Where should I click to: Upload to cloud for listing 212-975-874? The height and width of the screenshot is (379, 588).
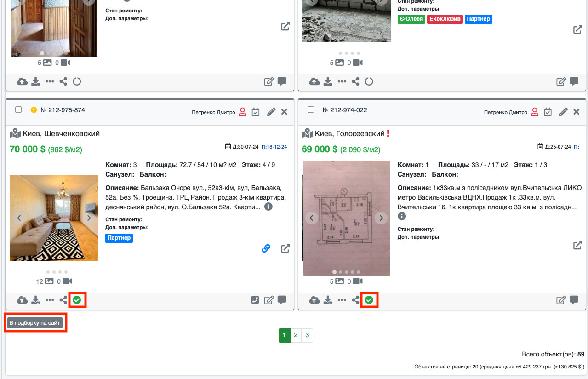pos(22,300)
